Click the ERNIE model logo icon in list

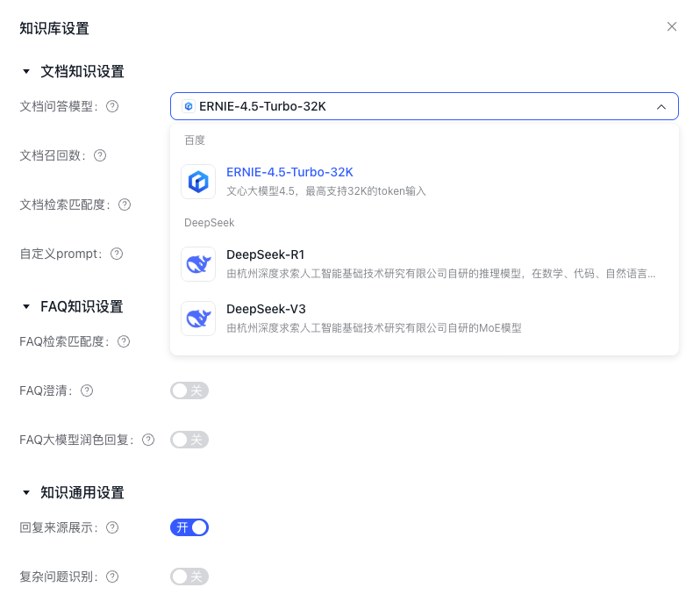point(198,182)
